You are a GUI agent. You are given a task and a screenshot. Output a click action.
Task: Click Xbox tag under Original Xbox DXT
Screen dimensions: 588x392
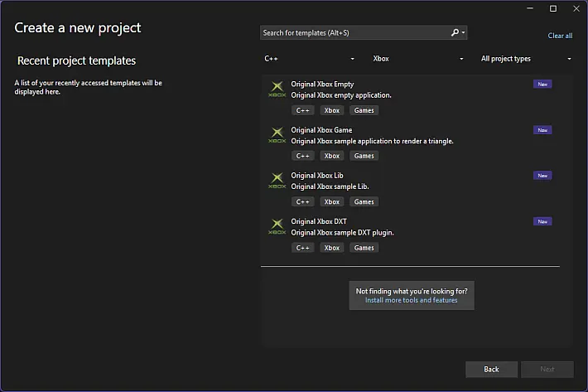coord(332,248)
